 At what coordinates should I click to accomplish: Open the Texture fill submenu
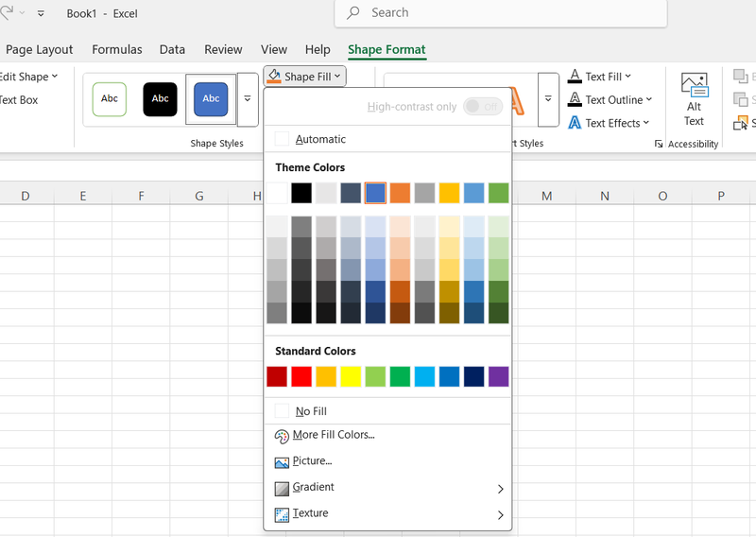[387, 513]
